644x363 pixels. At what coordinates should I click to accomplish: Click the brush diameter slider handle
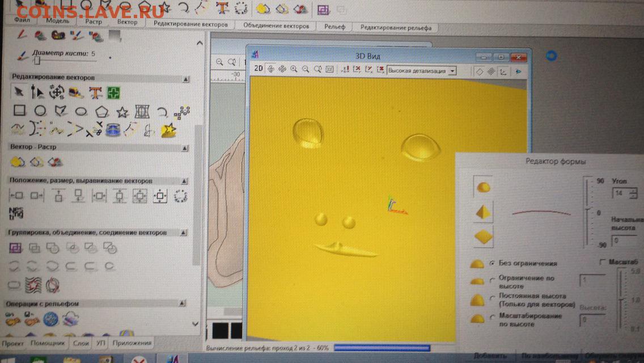click(37, 61)
